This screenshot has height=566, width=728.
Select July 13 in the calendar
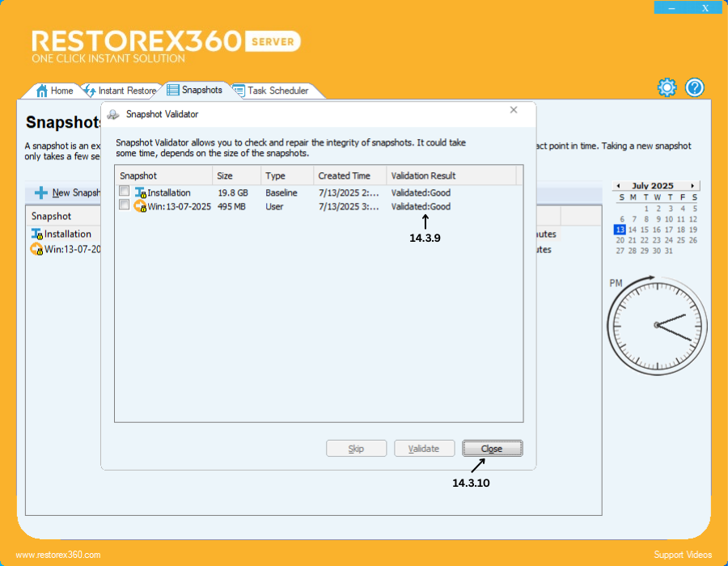pyautogui.click(x=620, y=230)
